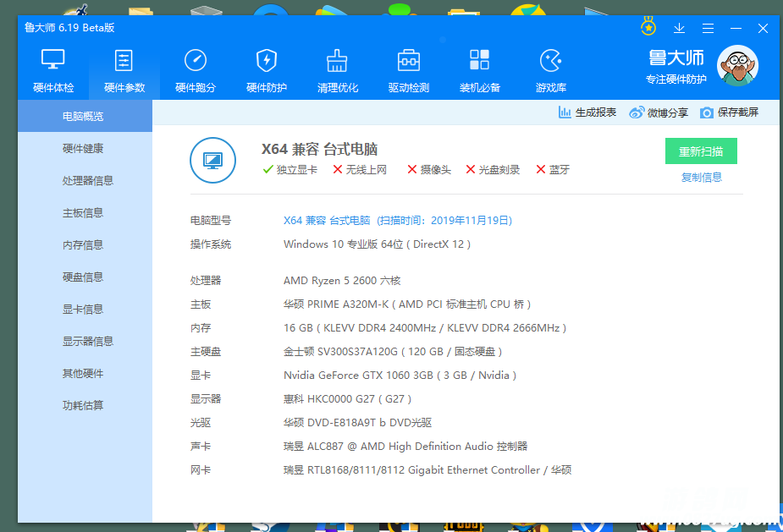Open the 硬件体检 hardware checkup icon
The width and height of the screenshot is (783, 532).
(53, 61)
